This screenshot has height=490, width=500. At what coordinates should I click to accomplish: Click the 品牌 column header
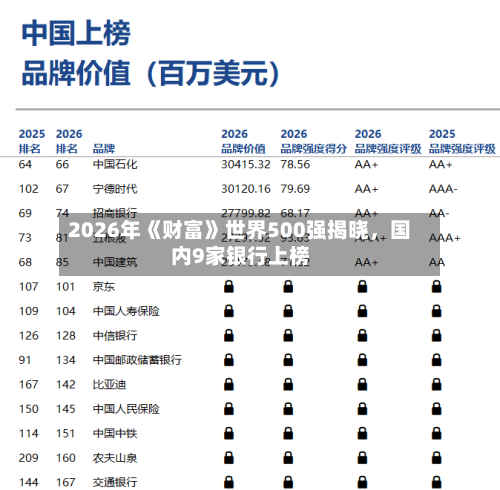(104, 149)
